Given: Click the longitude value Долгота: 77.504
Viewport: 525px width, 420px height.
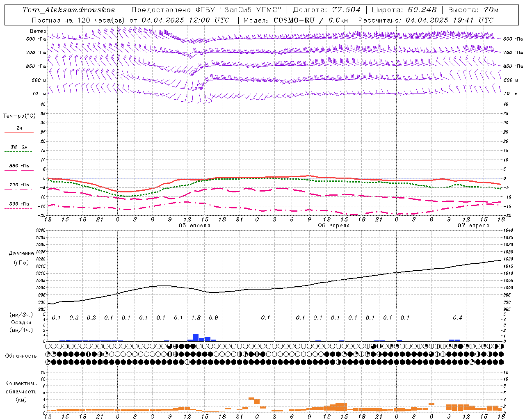Looking at the screenshot, I should (327, 10).
